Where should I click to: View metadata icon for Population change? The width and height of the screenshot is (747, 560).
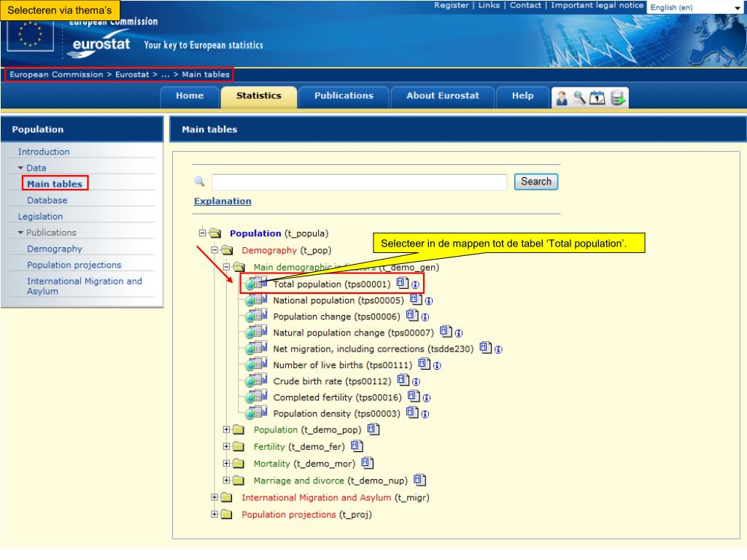(x=412, y=315)
